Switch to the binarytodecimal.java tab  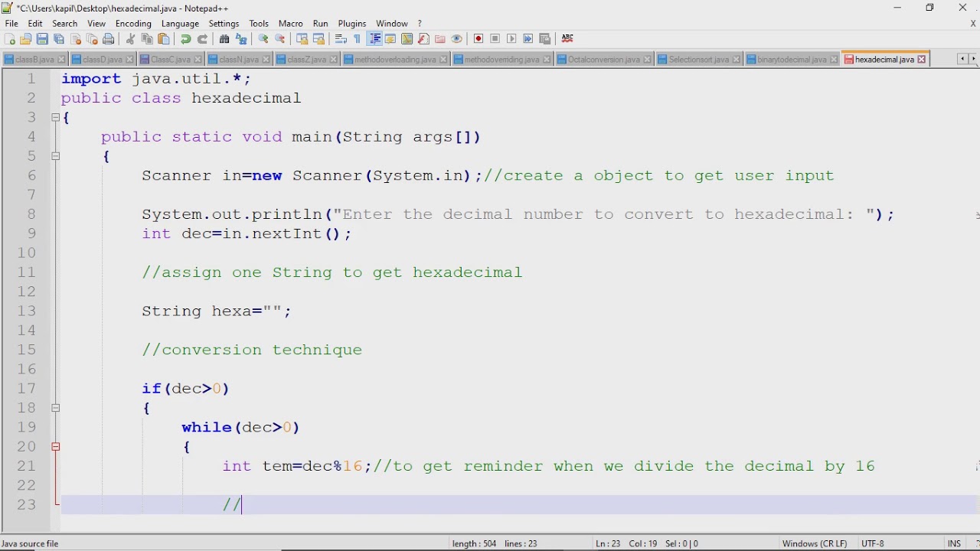[791, 60]
